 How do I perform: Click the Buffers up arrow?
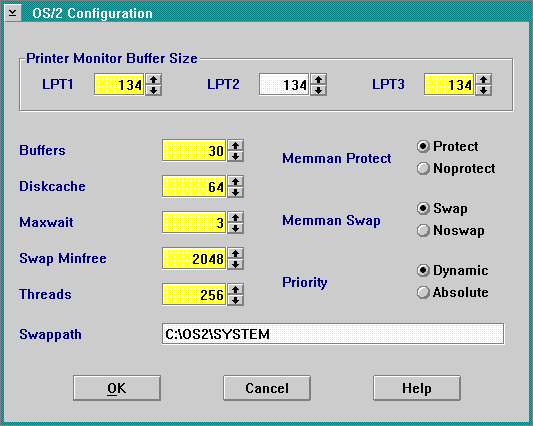point(235,145)
